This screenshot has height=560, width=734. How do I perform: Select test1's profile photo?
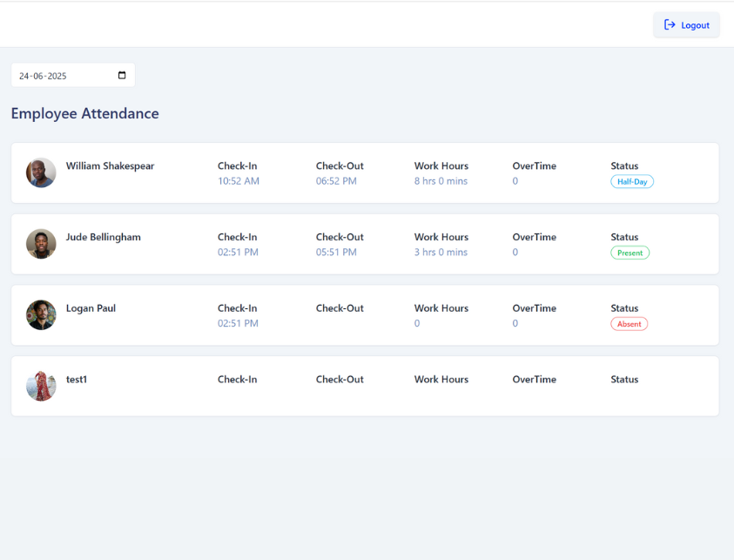tap(41, 387)
